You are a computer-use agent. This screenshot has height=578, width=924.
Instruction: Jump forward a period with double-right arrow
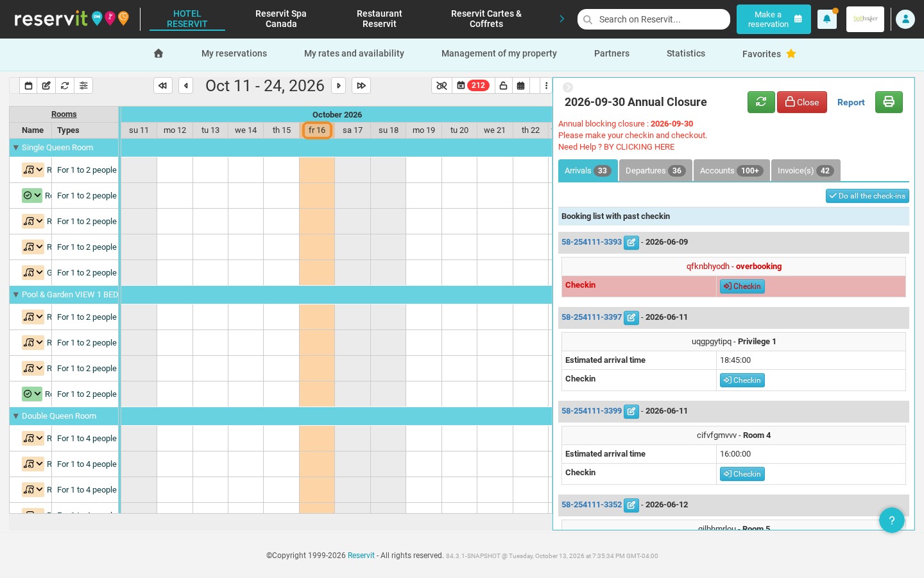pyautogui.click(x=361, y=85)
